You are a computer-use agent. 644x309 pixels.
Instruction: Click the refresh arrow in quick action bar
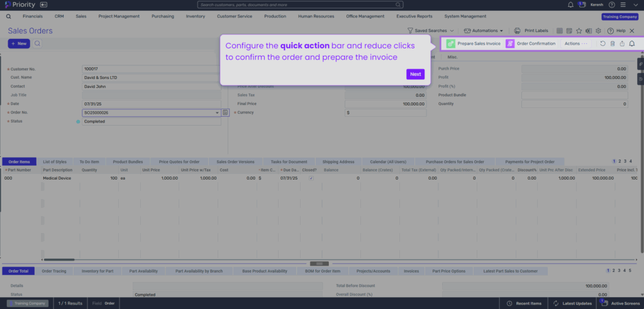(602, 43)
